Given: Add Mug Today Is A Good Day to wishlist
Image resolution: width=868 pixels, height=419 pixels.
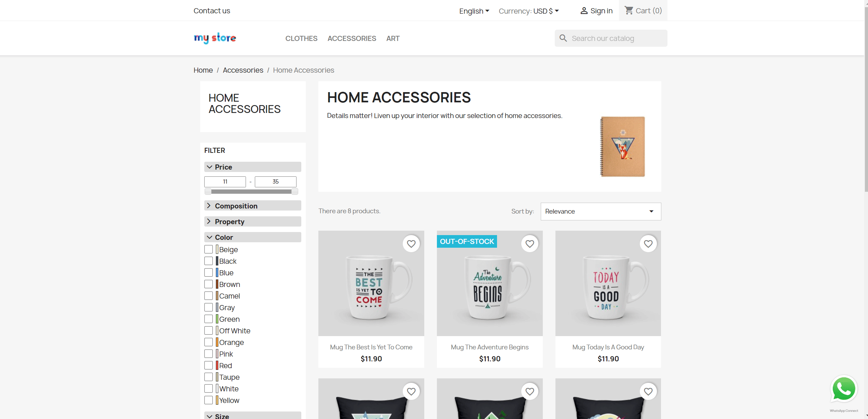Looking at the screenshot, I should tap(648, 244).
